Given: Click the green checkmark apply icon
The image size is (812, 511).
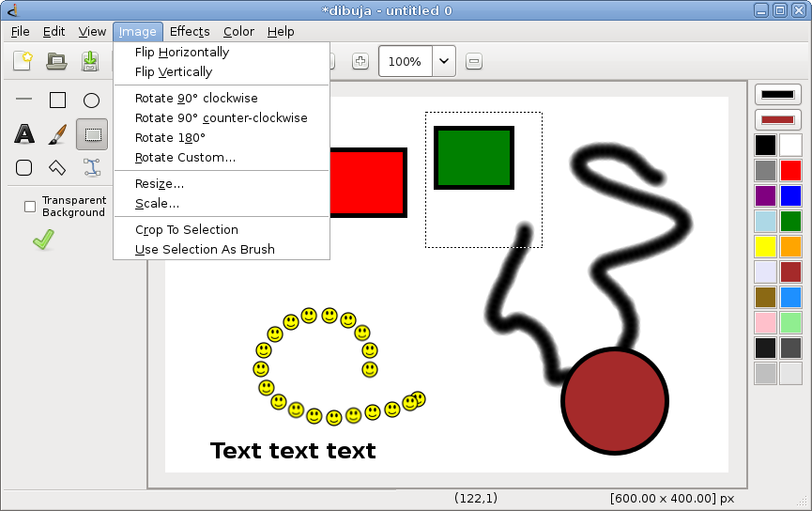Looking at the screenshot, I should coord(43,240).
